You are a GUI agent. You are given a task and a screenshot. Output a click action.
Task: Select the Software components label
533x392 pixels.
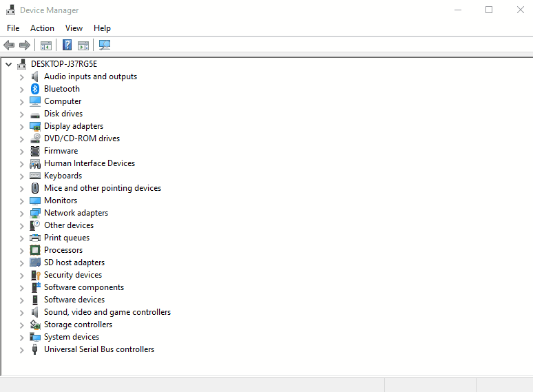pos(84,287)
